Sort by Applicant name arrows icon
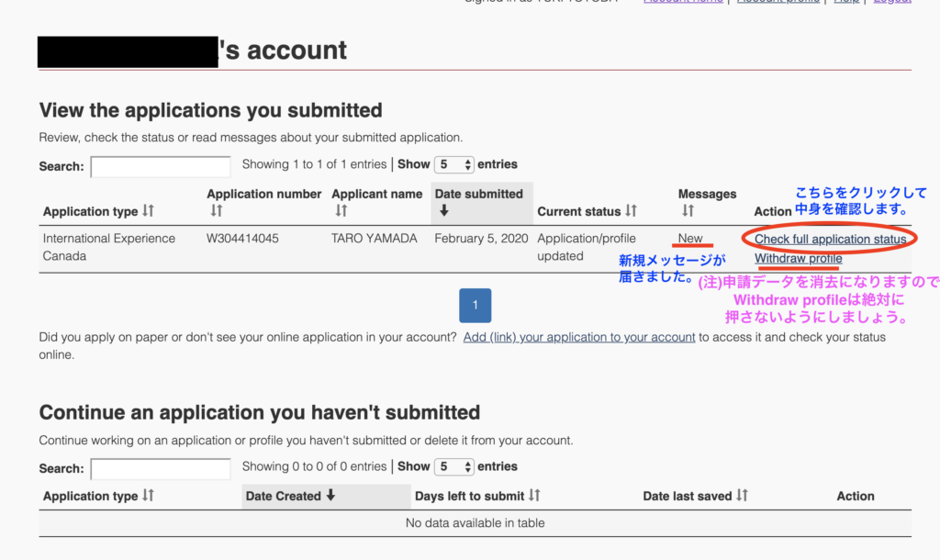Screen dimensions: 940x560 (341, 211)
